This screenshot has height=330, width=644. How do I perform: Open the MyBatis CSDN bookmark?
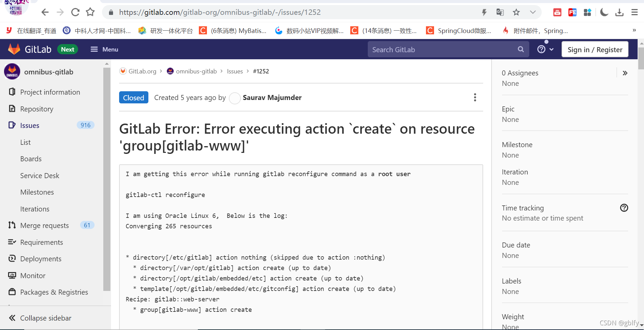pyautogui.click(x=233, y=31)
